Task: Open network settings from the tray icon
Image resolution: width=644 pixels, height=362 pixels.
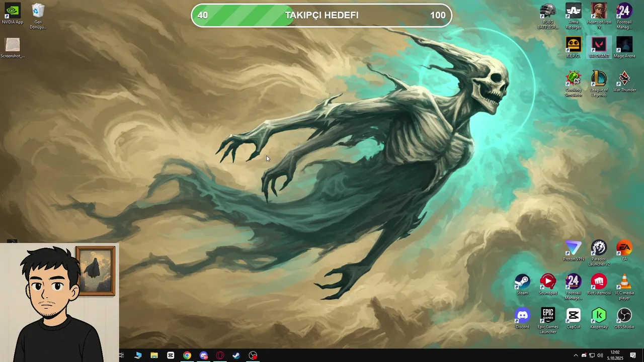Action: 592,355
